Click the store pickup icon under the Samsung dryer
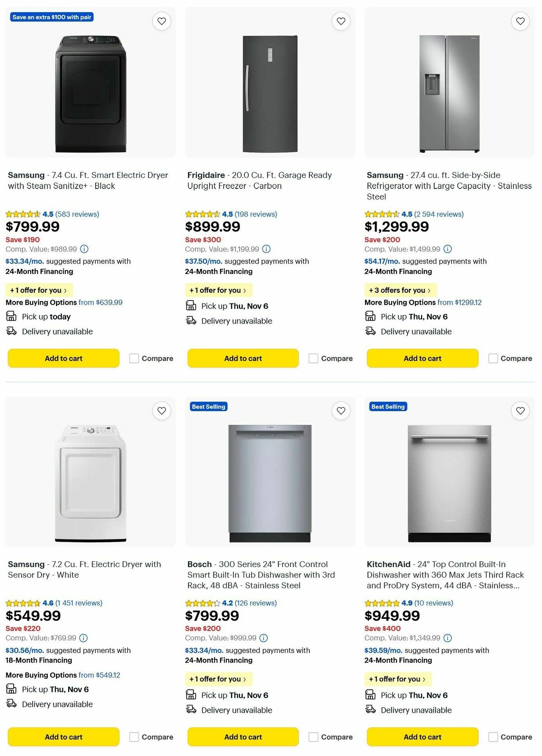 pyautogui.click(x=11, y=316)
